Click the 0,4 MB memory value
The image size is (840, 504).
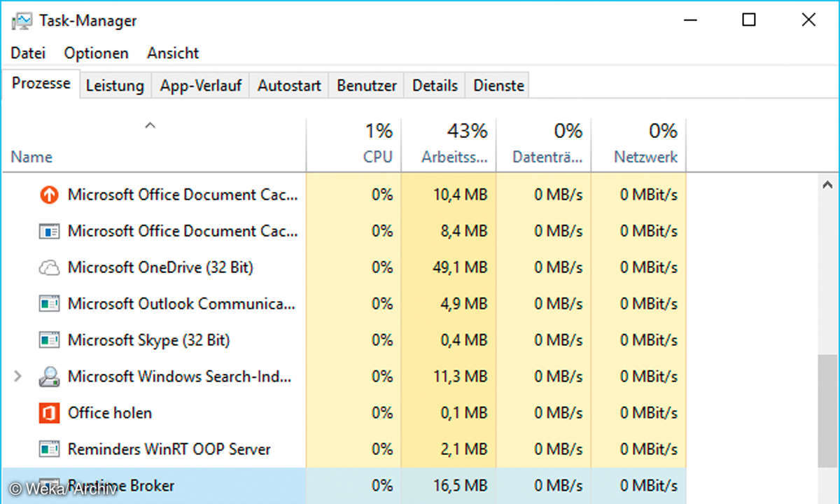(465, 340)
